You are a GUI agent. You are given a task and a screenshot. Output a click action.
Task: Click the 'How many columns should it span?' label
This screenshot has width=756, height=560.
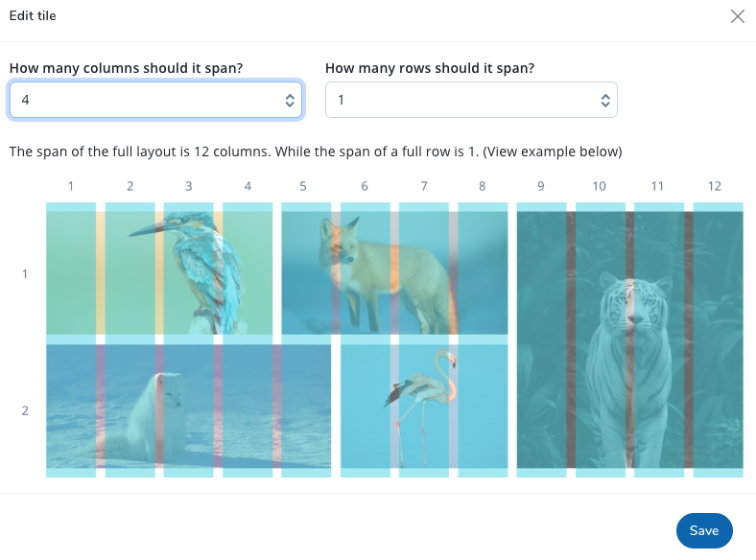click(126, 68)
